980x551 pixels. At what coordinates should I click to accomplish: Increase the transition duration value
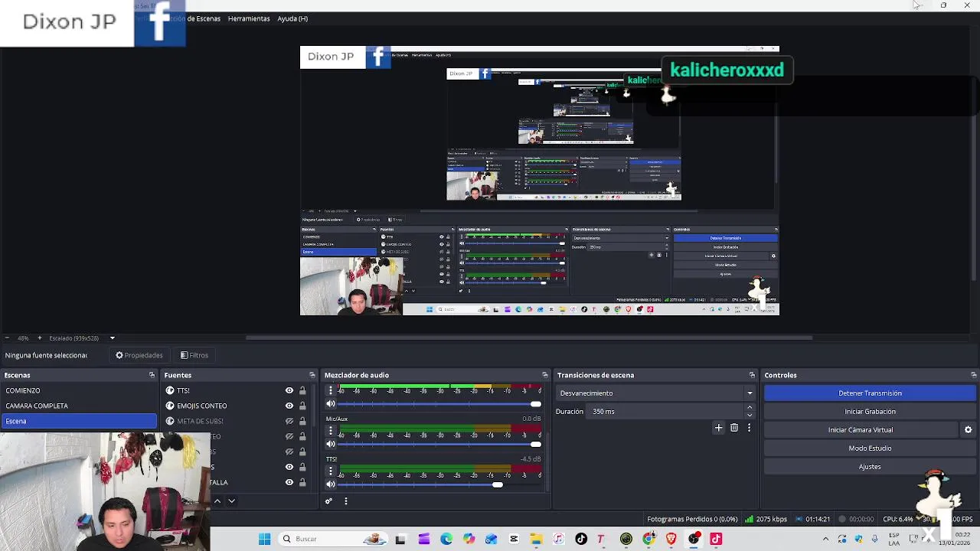tap(750, 408)
